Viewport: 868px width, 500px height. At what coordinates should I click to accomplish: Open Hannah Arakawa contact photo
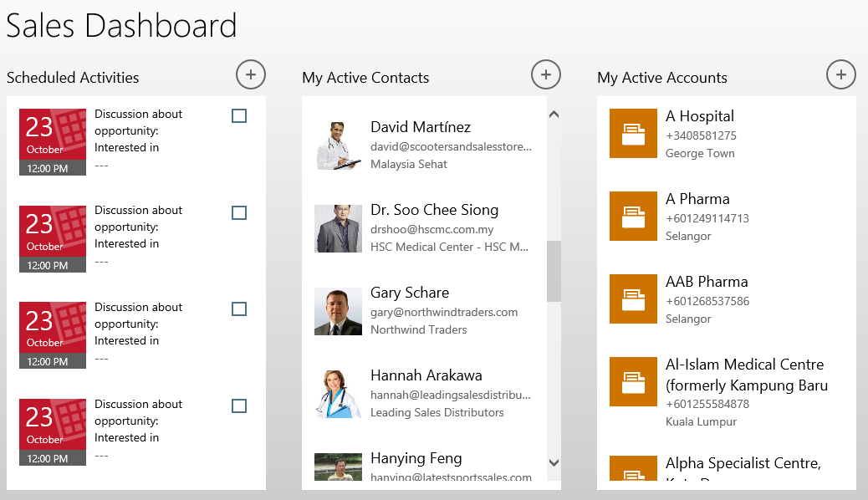[x=339, y=394]
